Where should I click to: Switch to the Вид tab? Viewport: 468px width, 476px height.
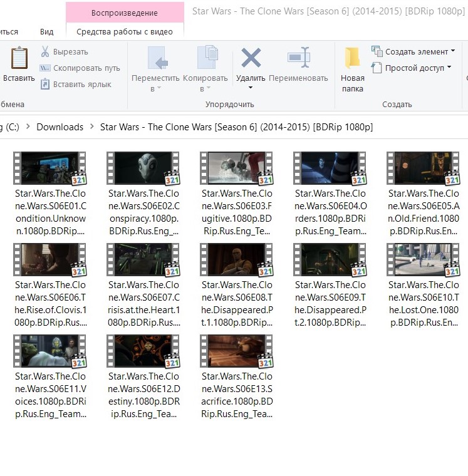46,31
